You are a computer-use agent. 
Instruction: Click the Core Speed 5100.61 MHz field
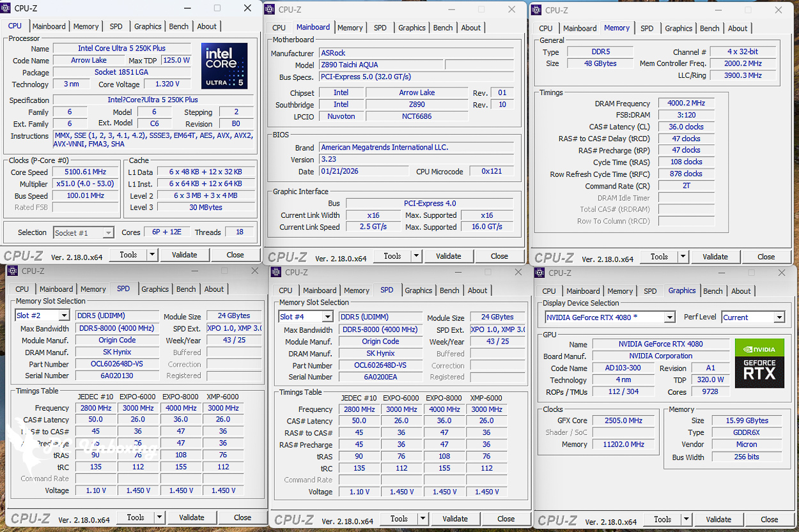(85, 172)
